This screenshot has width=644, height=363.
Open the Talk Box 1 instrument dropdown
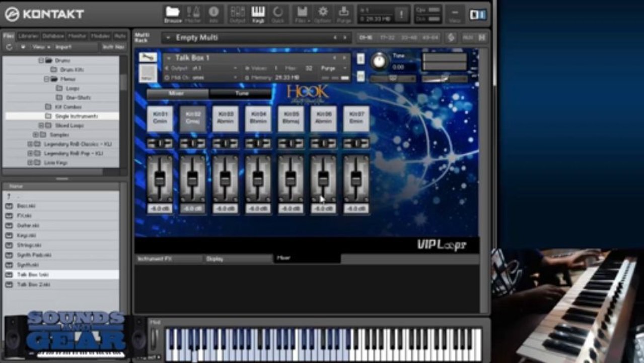tap(169, 58)
